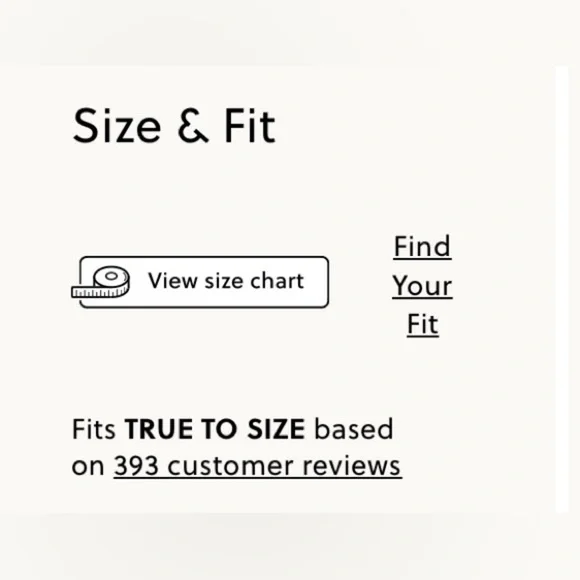580x580 pixels.
Task: Click the word "Your" in the fit link
Action: [x=422, y=286]
